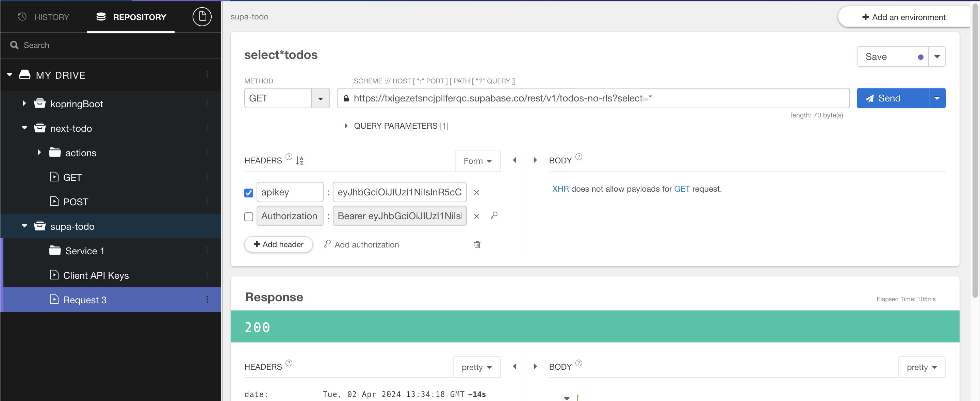
Task: Collapse response body pane right arrow
Action: (535, 366)
